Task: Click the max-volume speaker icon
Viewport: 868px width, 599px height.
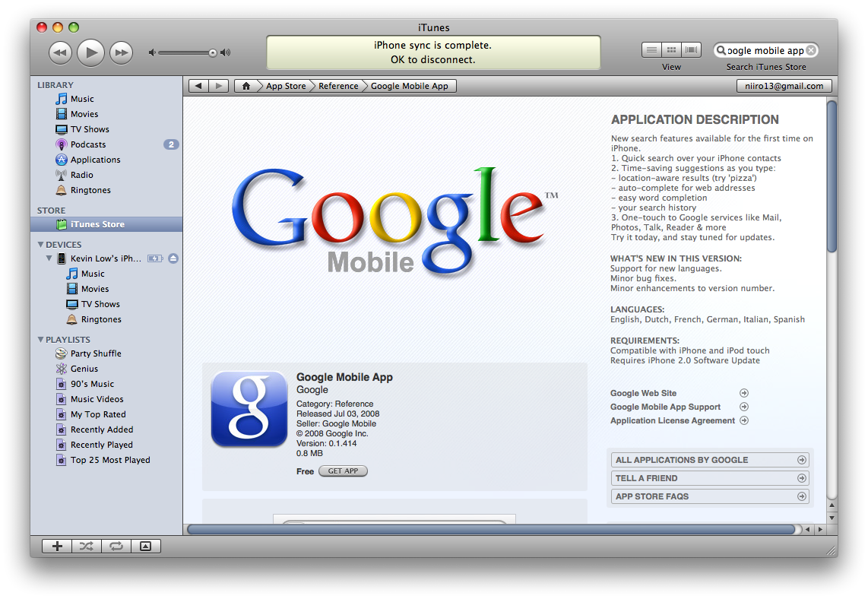Action: click(x=225, y=52)
